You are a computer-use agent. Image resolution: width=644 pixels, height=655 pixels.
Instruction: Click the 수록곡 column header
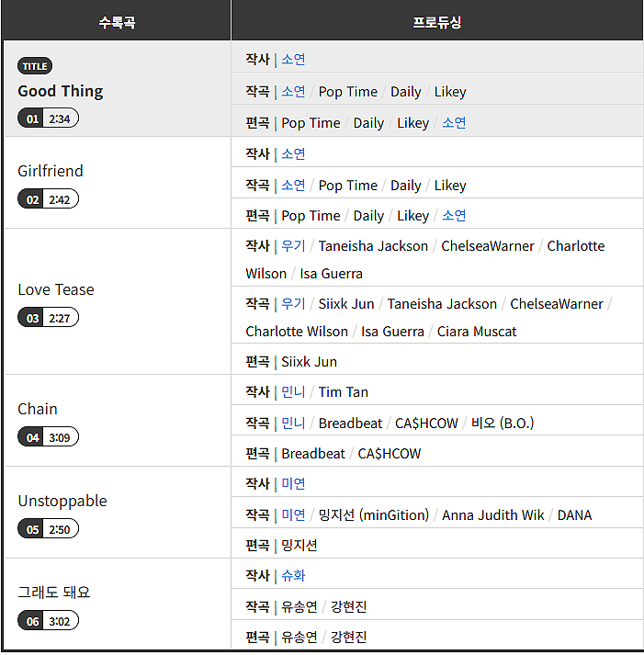pos(117,21)
